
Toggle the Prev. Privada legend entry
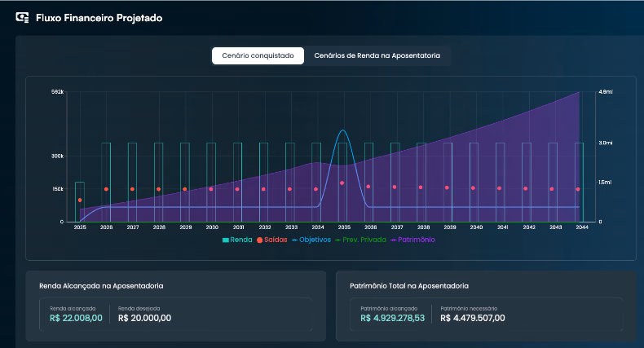tap(360, 240)
